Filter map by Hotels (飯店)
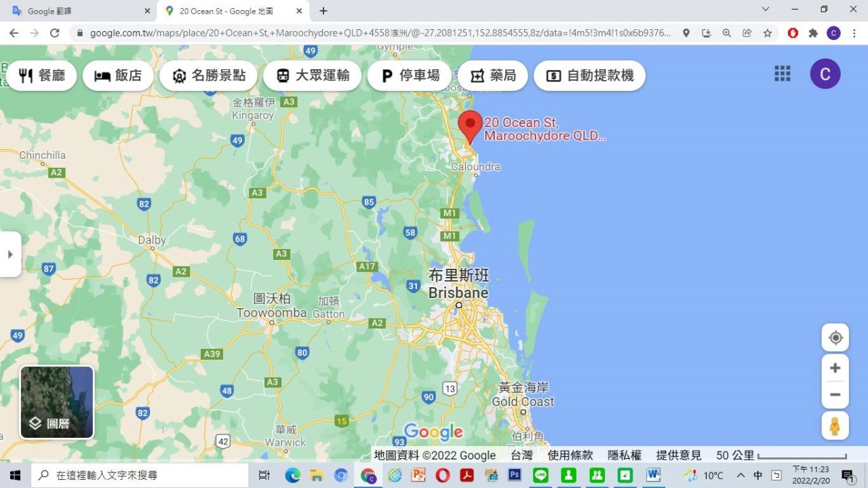 pos(118,75)
